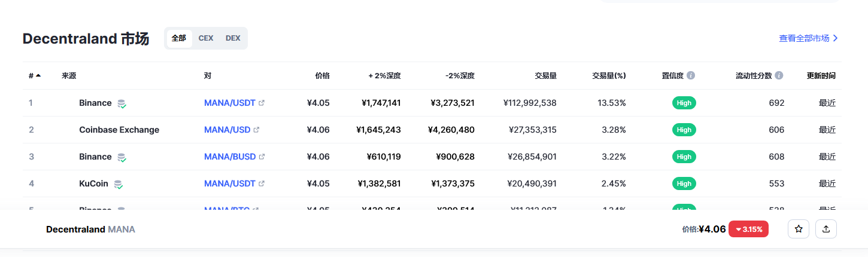Click the volume value ¥27,353,315
This screenshot has width=868, height=257.
point(532,130)
